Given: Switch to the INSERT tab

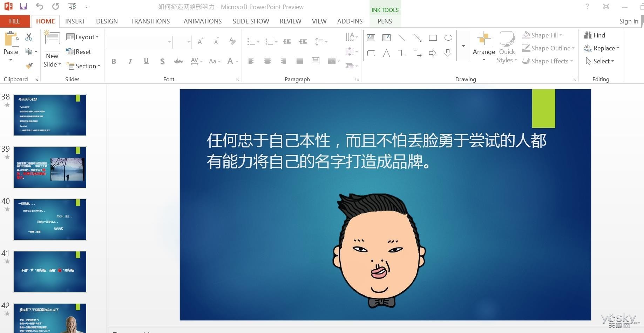Looking at the screenshot, I should pos(75,21).
